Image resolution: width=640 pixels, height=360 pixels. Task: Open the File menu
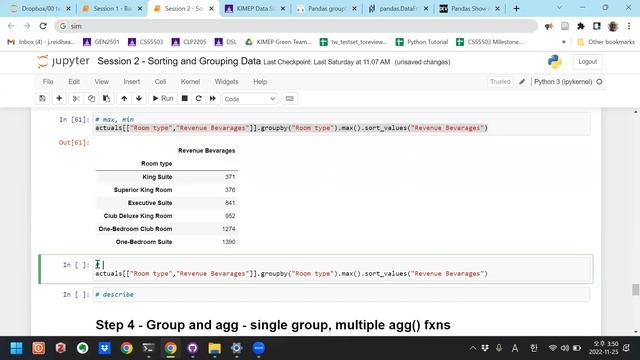pyautogui.click(x=48, y=82)
